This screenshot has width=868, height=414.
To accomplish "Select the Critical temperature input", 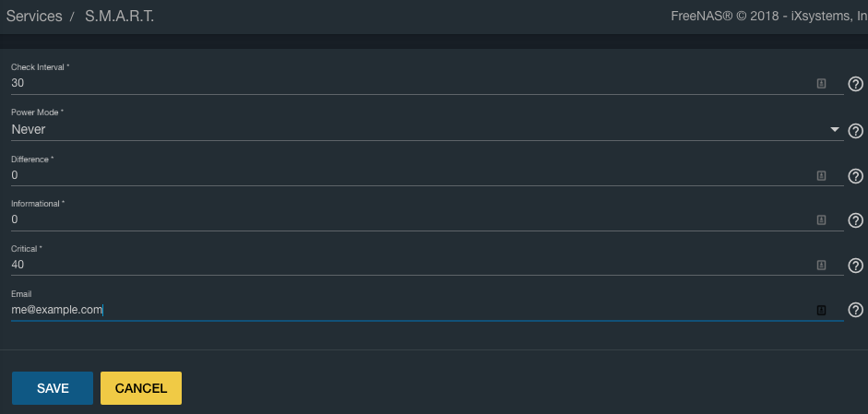I will pyautogui.click(x=406, y=265).
